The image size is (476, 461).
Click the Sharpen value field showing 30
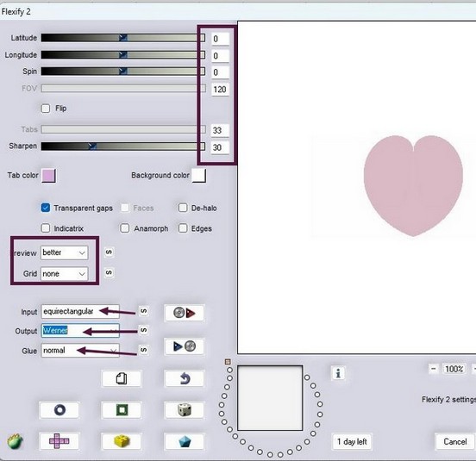coord(220,147)
